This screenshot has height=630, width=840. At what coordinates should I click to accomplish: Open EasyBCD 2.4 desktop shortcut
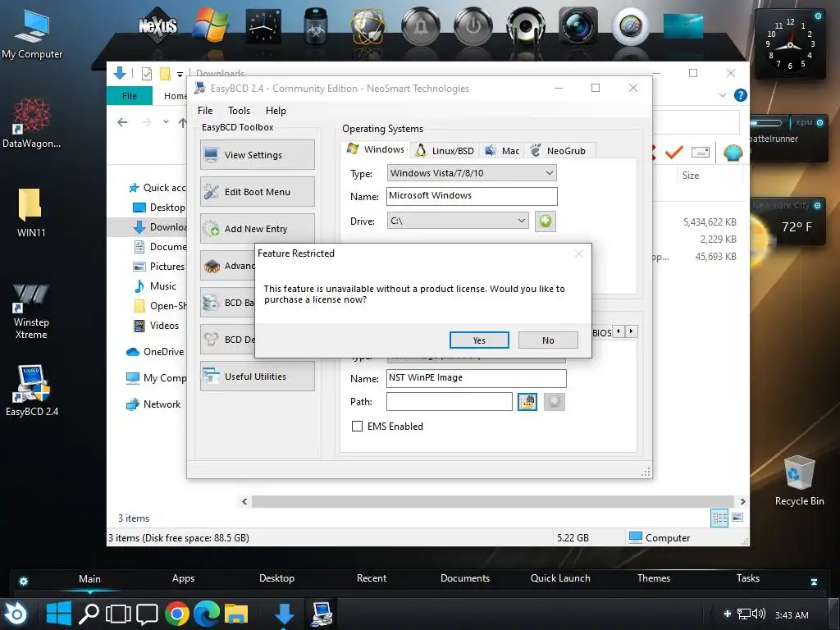(x=32, y=390)
